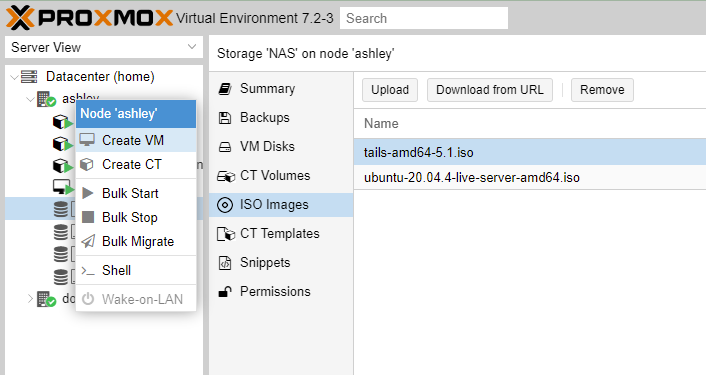Choose Create CT from the context menu
The width and height of the screenshot is (706, 375).
[x=136, y=164]
